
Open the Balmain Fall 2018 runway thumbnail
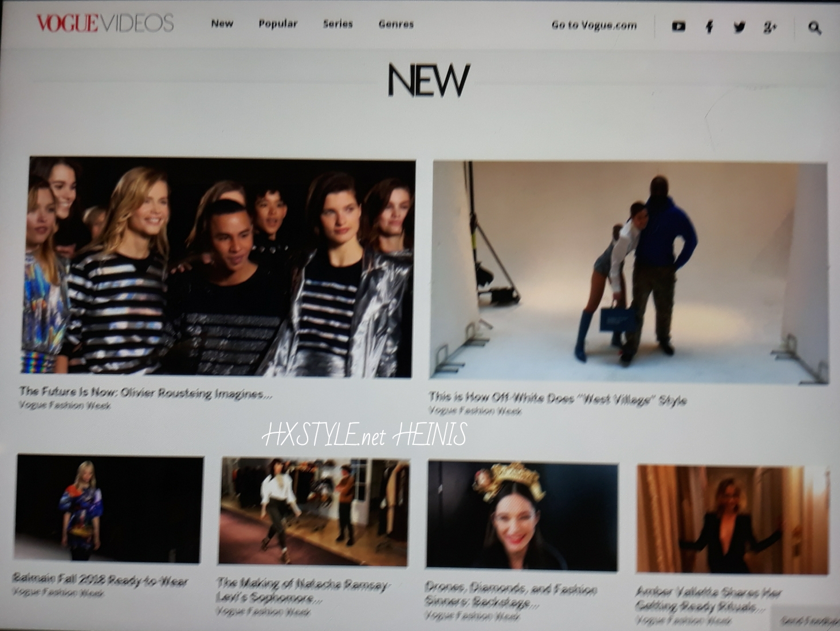click(109, 508)
